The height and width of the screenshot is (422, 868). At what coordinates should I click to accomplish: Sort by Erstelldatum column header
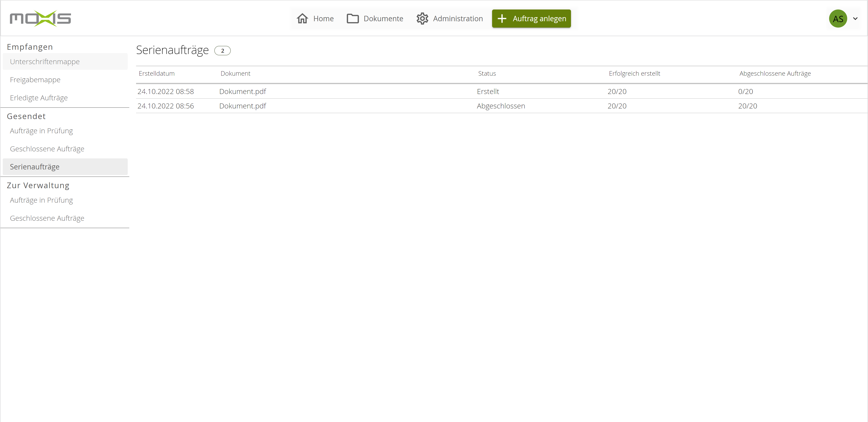click(157, 73)
